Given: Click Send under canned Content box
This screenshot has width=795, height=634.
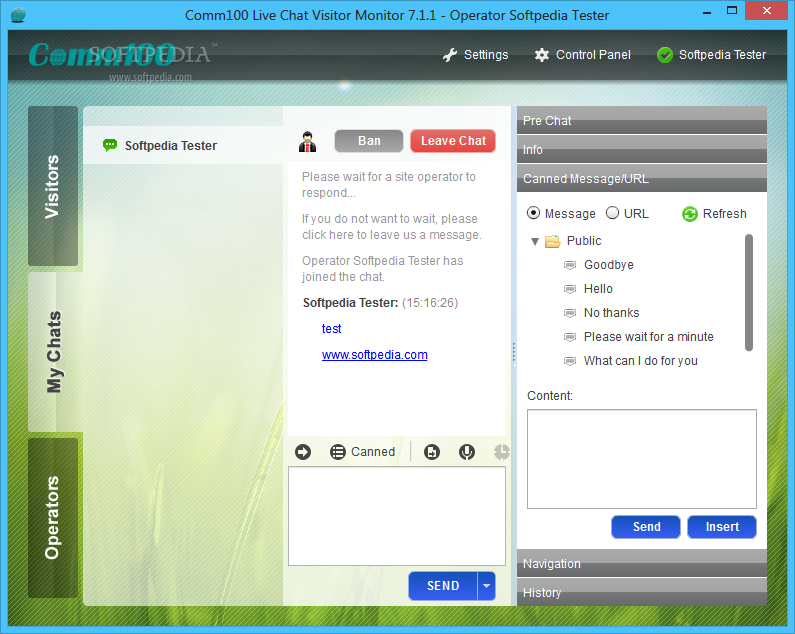Looking at the screenshot, I should click(x=646, y=527).
